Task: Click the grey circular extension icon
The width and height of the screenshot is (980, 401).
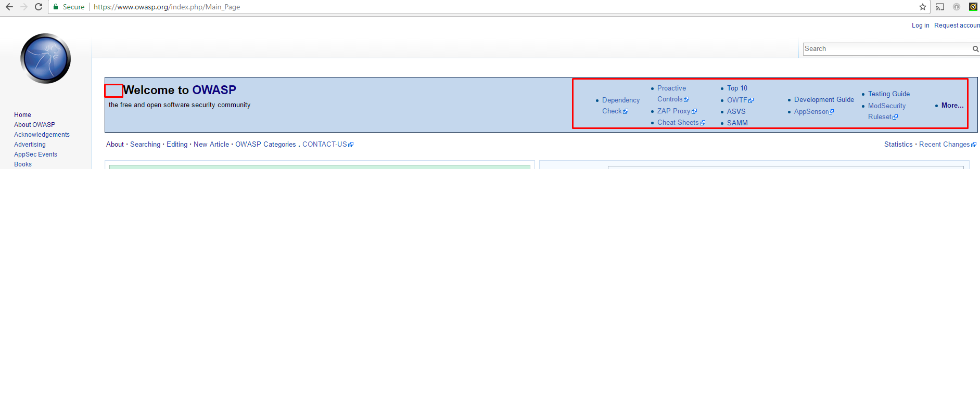Action: pos(957,7)
